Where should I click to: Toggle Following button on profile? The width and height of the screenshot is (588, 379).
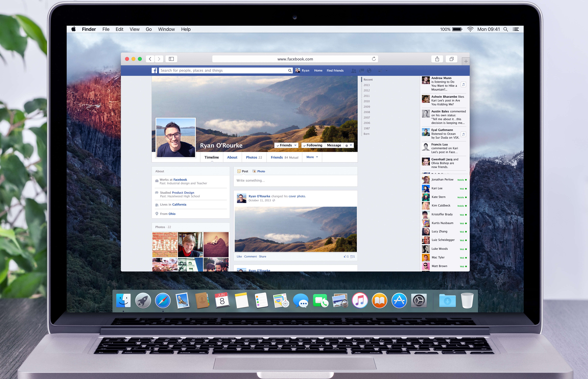click(x=313, y=145)
